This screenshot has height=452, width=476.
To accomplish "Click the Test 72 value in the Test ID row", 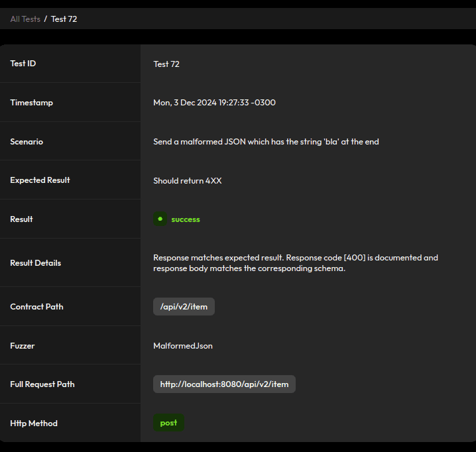I will (x=166, y=64).
